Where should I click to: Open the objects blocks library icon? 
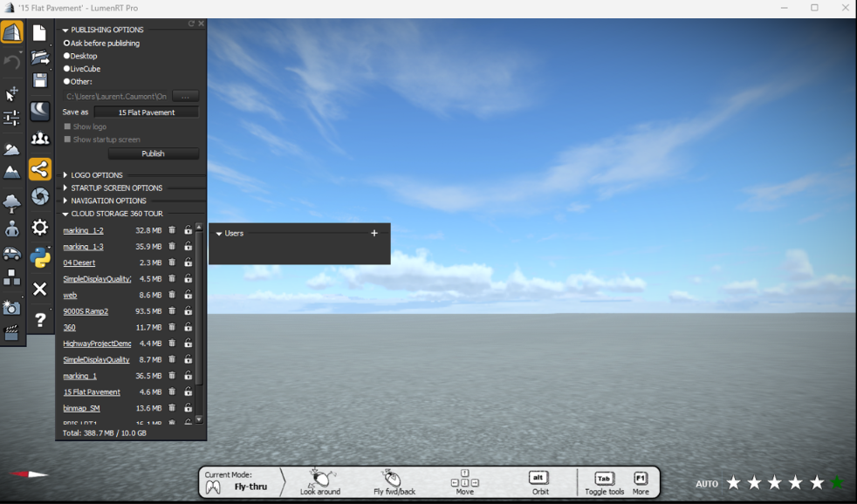11,277
